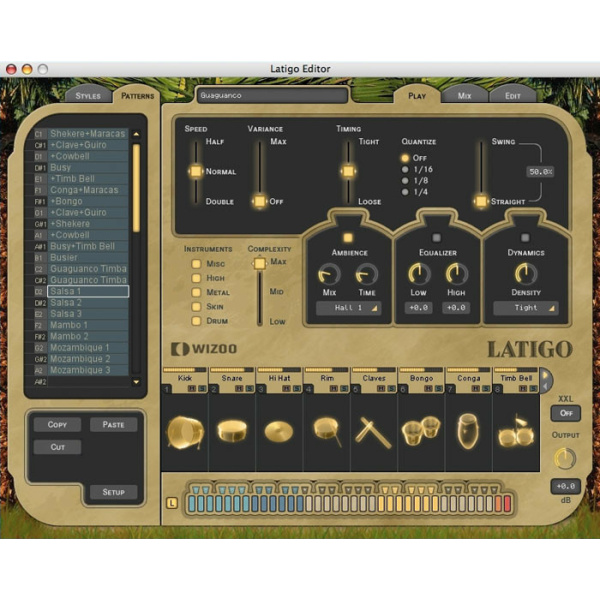
Task: Click the Cut button
Action: [x=57, y=447]
